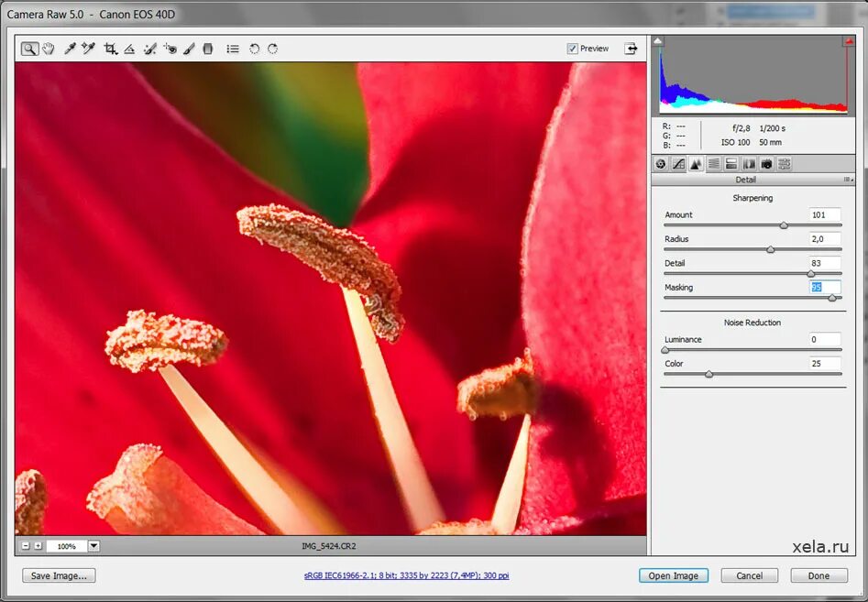Viewport: 868px width, 602px height.
Task: Click the Luminance noise reduction slider handle
Action: tap(665, 350)
